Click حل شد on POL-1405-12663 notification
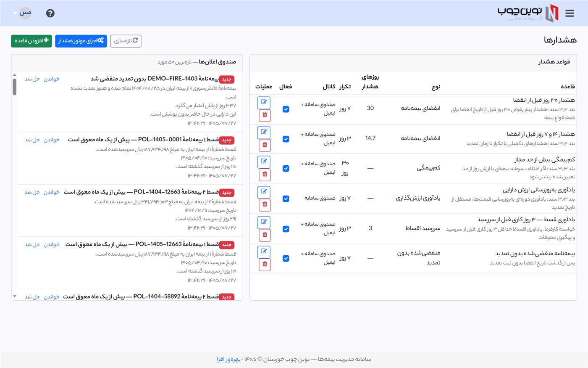Screen dimensions: 588x368 pos(32,244)
